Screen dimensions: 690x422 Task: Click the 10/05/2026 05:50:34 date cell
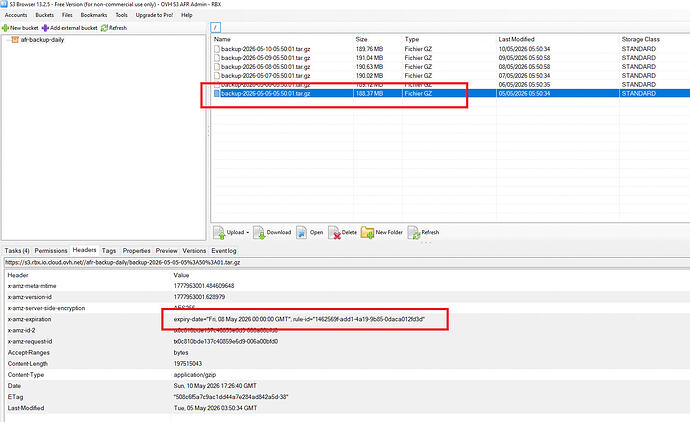524,49
